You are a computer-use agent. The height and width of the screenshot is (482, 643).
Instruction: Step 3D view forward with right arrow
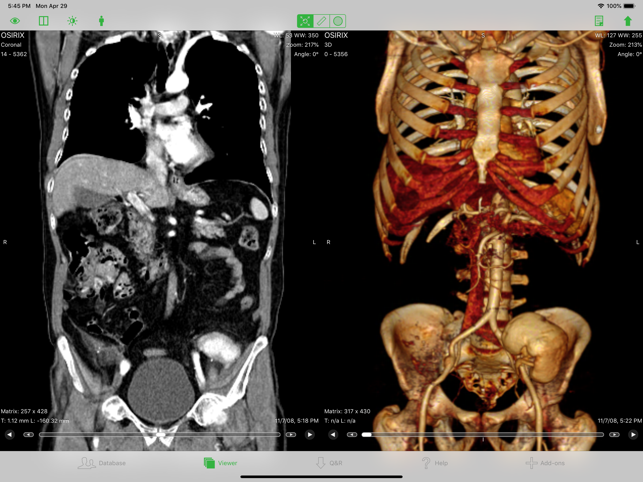(x=633, y=435)
